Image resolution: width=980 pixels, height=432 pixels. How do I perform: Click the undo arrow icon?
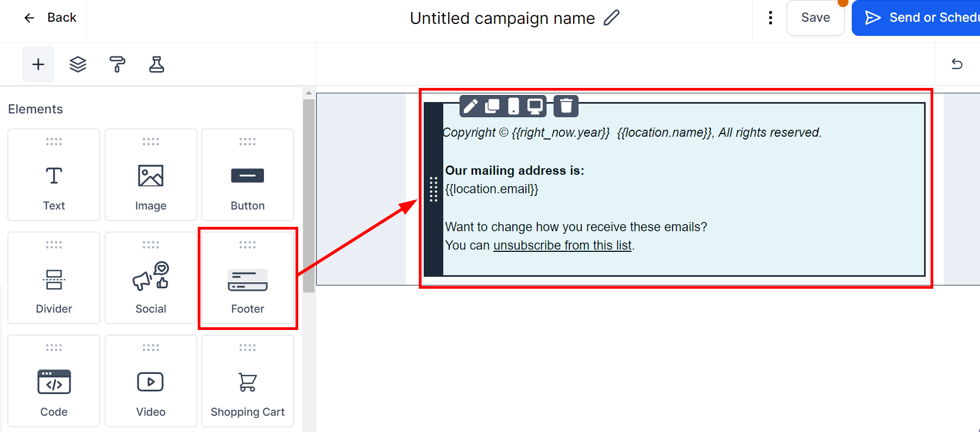(x=957, y=64)
